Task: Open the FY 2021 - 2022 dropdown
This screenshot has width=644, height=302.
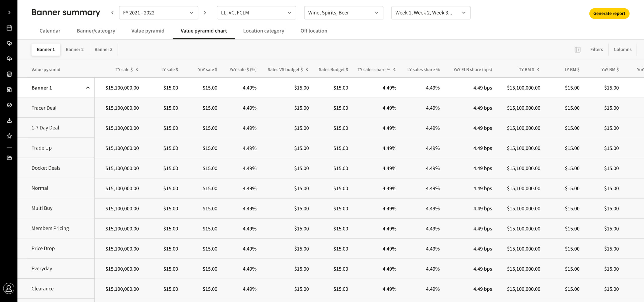Action: (x=158, y=13)
